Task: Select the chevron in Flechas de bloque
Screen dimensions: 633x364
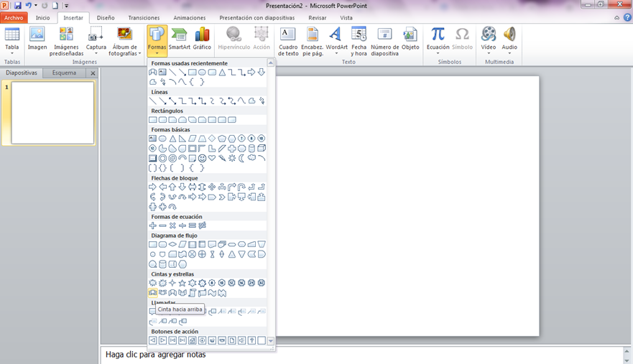Action: click(x=221, y=197)
